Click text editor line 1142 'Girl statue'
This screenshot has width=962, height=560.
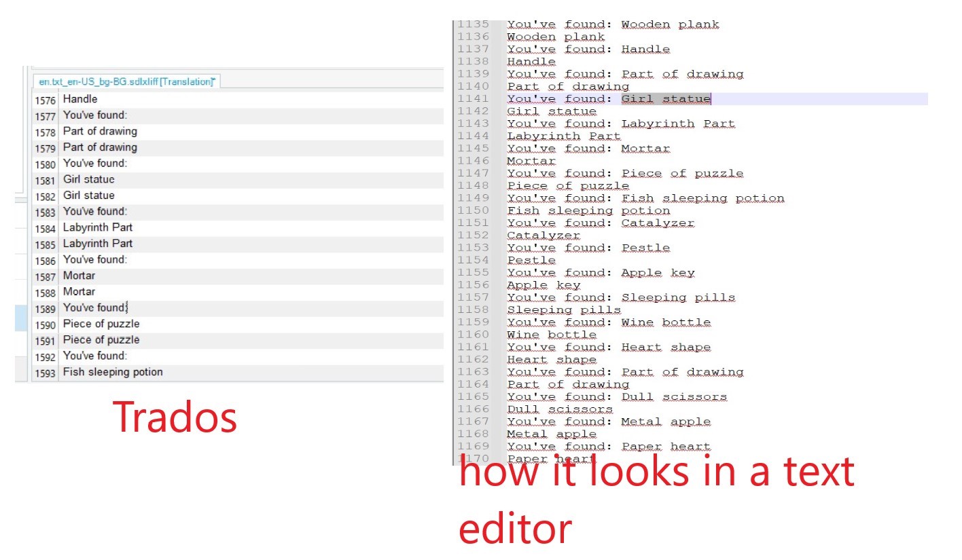click(x=552, y=111)
